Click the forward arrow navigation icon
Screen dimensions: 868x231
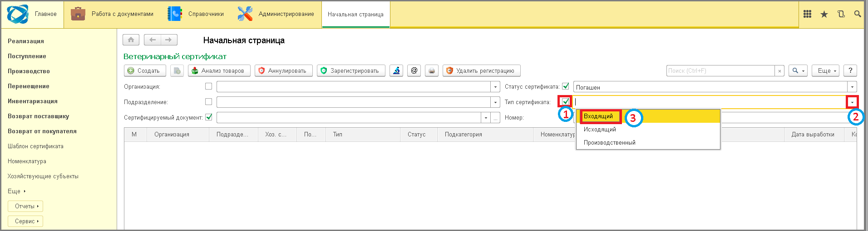(168, 40)
